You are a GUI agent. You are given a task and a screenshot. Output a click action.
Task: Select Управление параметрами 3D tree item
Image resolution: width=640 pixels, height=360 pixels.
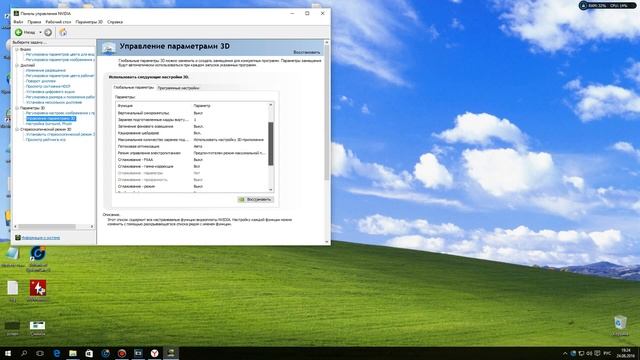tap(51, 118)
